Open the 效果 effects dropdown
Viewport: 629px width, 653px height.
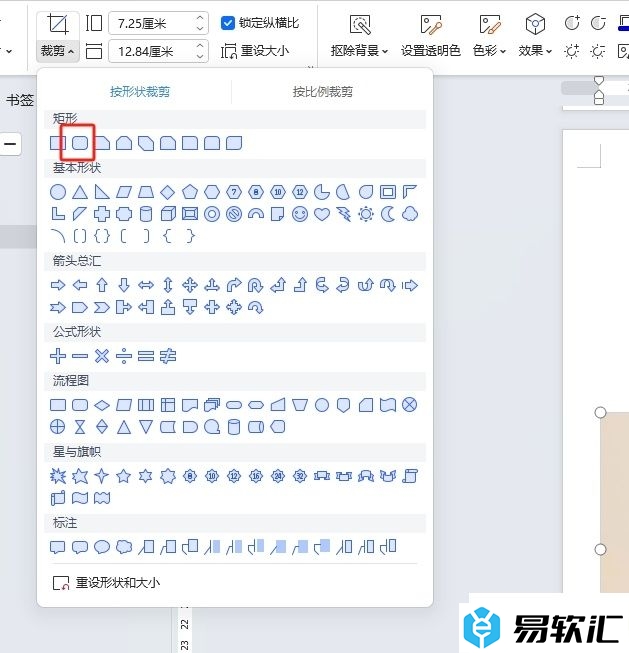[x=549, y=51]
